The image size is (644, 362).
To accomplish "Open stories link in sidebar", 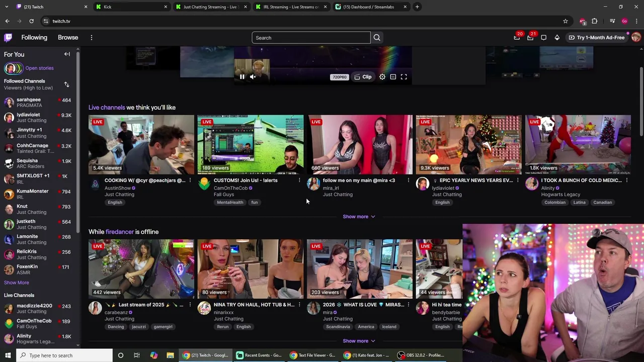I will coord(39,68).
